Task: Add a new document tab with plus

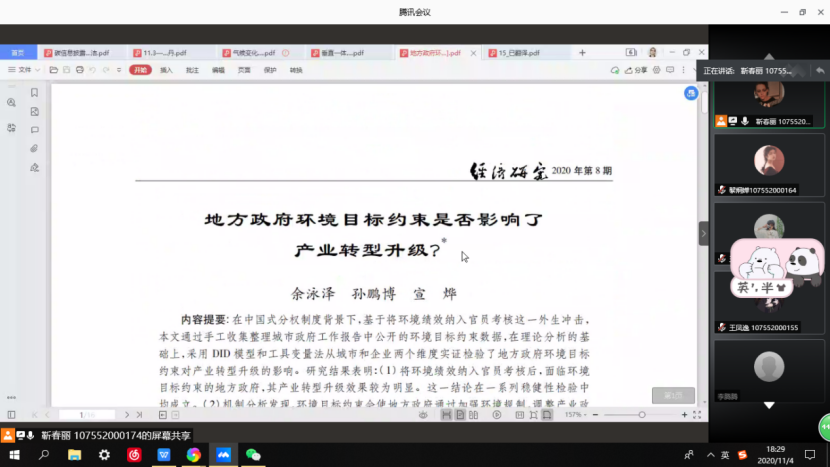Action: tap(582, 52)
